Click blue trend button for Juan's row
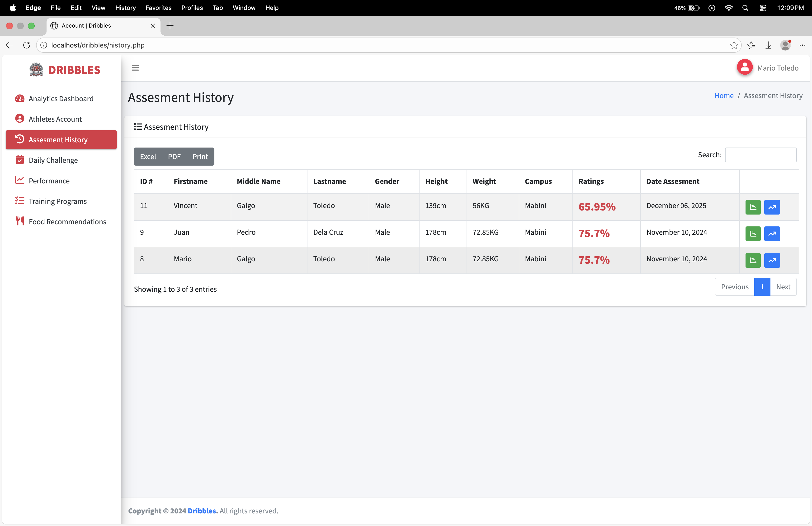The height and width of the screenshot is (526, 812). pyautogui.click(x=772, y=234)
